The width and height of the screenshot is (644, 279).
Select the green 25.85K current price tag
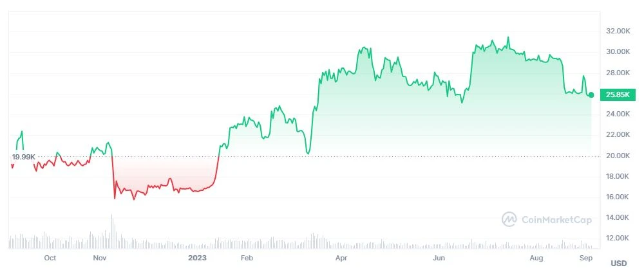coord(617,94)
